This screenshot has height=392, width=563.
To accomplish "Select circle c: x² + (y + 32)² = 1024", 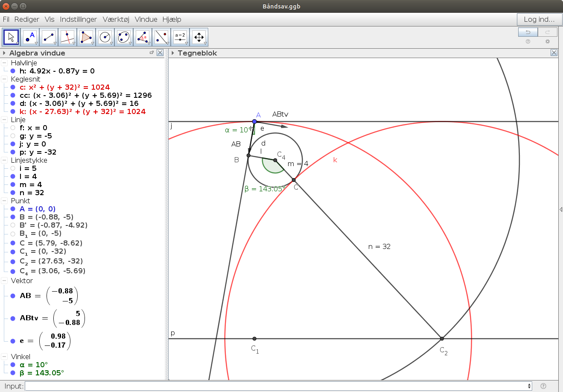I will click(x=65, y=87).
